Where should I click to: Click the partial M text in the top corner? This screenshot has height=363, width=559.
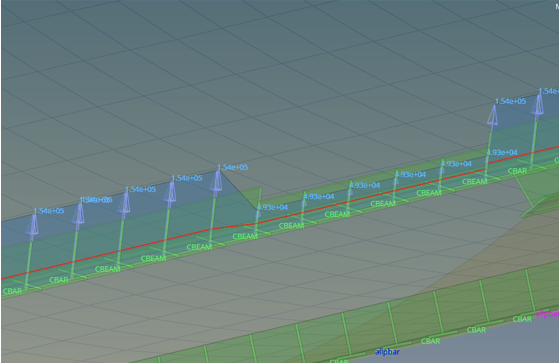coord(557,6)
